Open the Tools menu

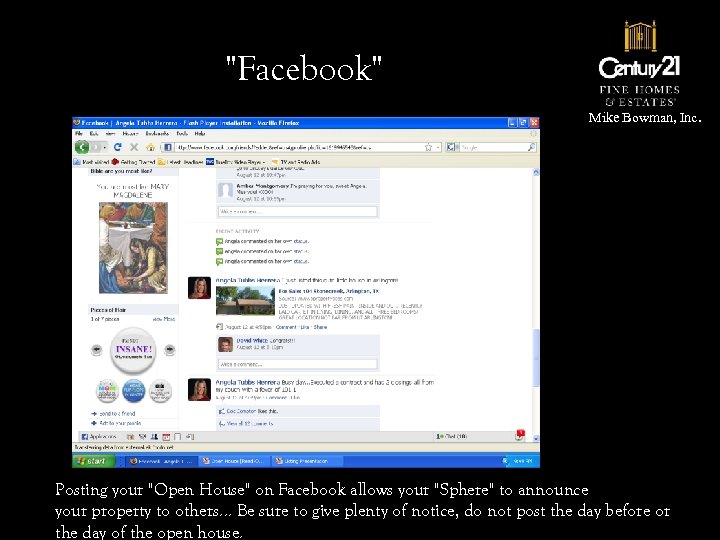coord(182,134)
